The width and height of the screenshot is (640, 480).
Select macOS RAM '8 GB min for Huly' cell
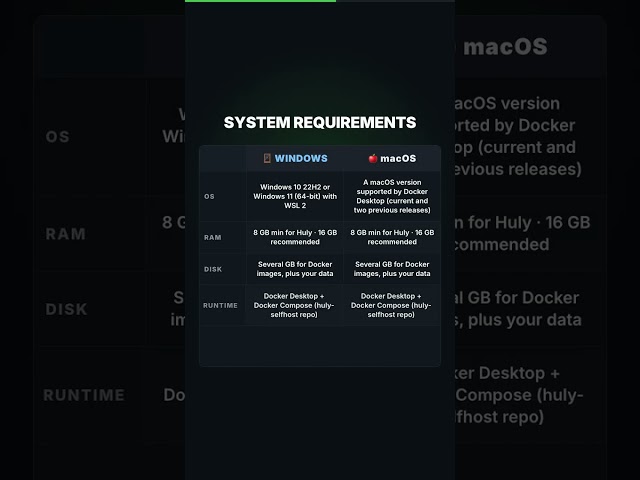tap(392, 237)
